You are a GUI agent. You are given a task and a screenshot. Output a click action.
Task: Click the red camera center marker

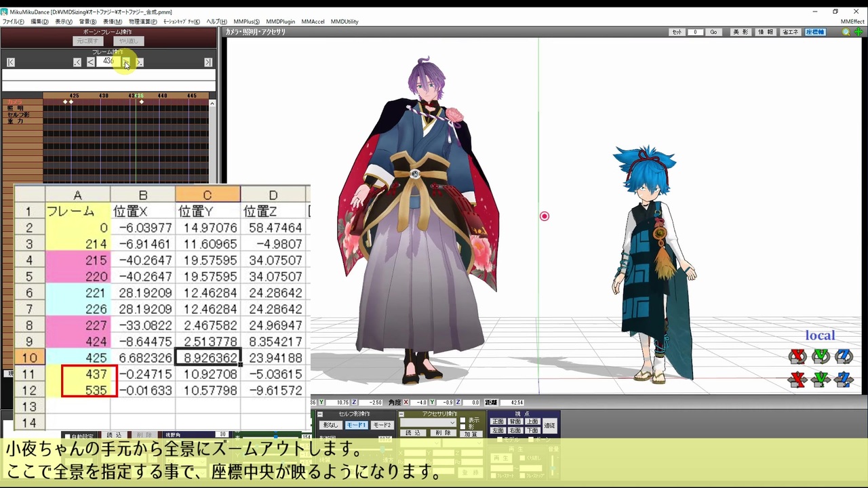coord(544,216)
